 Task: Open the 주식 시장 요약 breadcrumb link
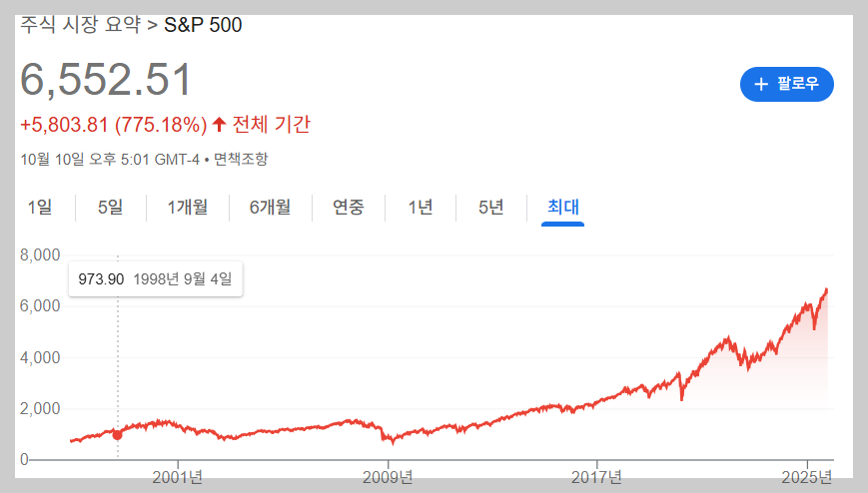click(x=80, y=25)
